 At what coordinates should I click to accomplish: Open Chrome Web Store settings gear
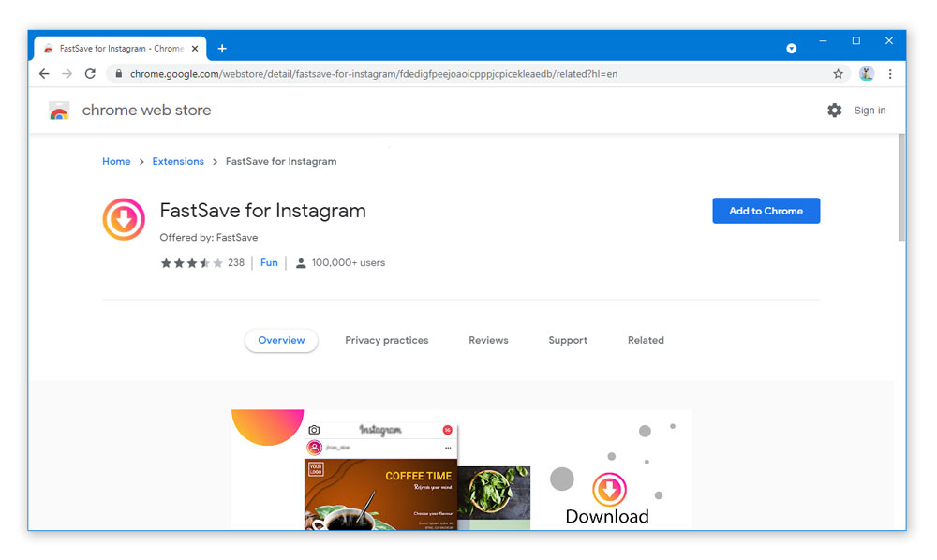(x=834, y=110)
